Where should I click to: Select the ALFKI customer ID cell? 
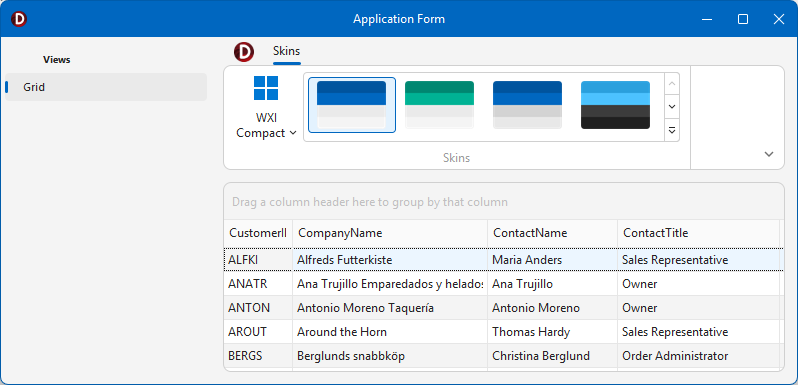pos(259,260)
